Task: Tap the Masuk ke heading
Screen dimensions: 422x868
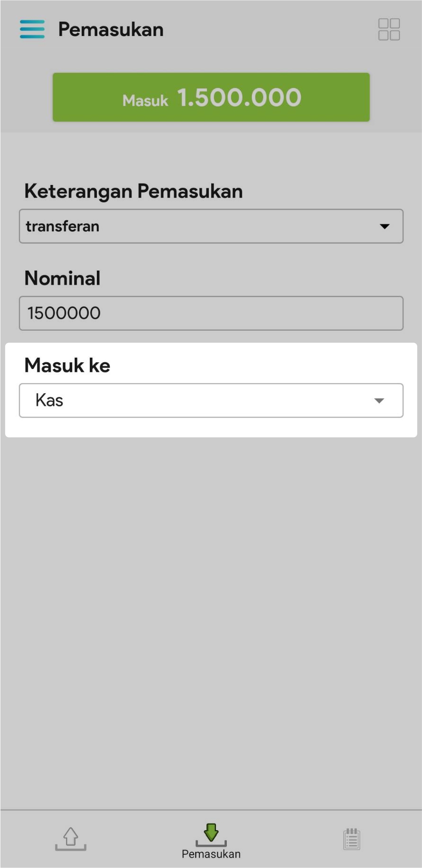Action: tap(67, 366)
